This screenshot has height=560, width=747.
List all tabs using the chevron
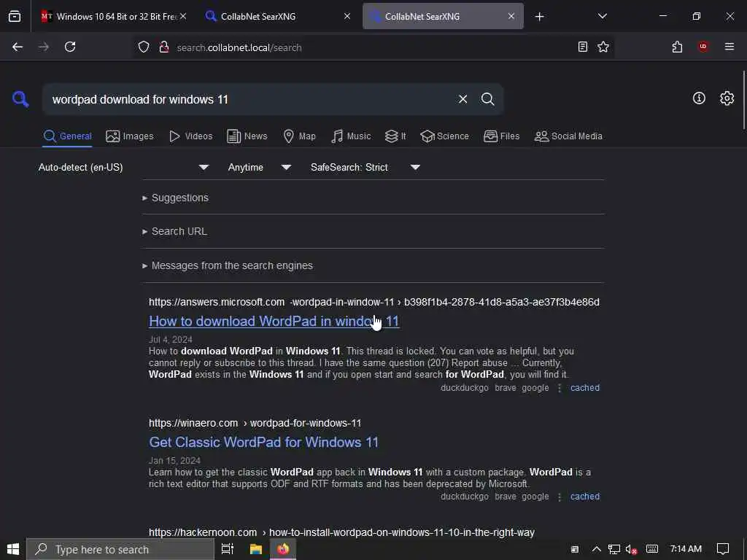click(602, 16)
